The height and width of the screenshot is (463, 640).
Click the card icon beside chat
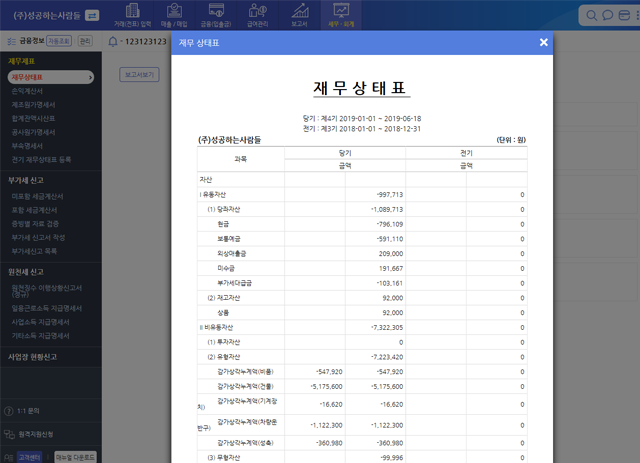[624, 16]
